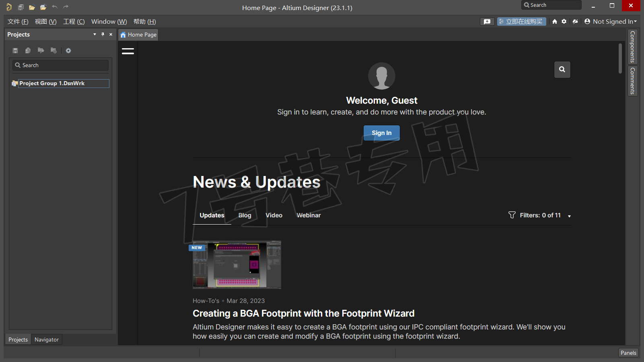Click the Save icon in Projects panel toolbar
This screenshot has height=362, width=644.
tap(15, 51)
